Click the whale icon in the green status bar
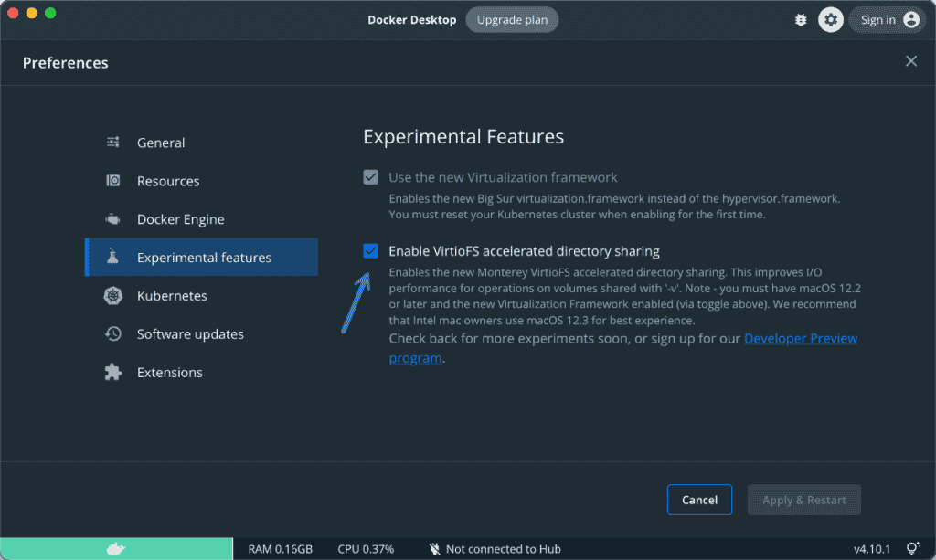 pos(116,549)
